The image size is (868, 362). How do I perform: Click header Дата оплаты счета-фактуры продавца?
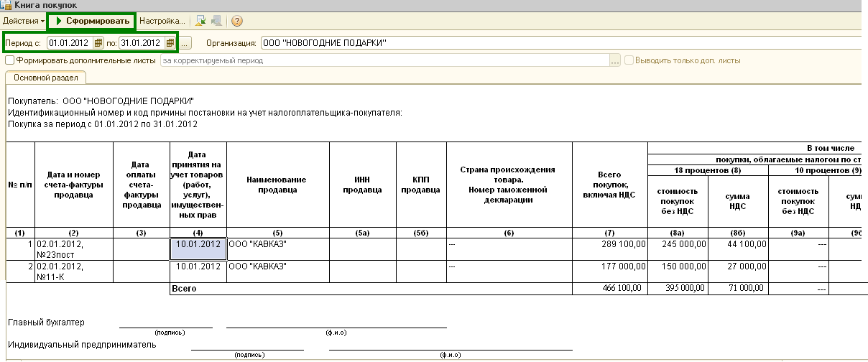click(x=142, y=185)
